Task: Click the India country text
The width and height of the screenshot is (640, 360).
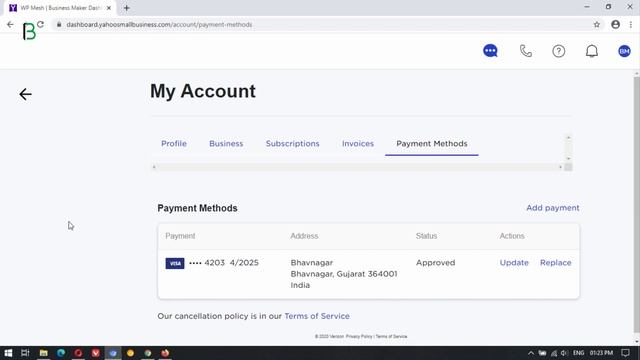Action: (x=300, y=285)
